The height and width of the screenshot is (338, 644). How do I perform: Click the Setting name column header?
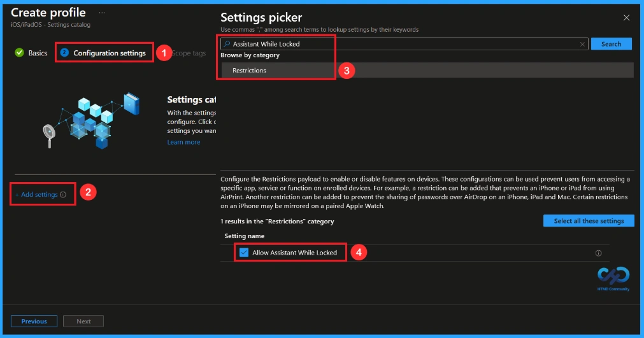point(245,236)
